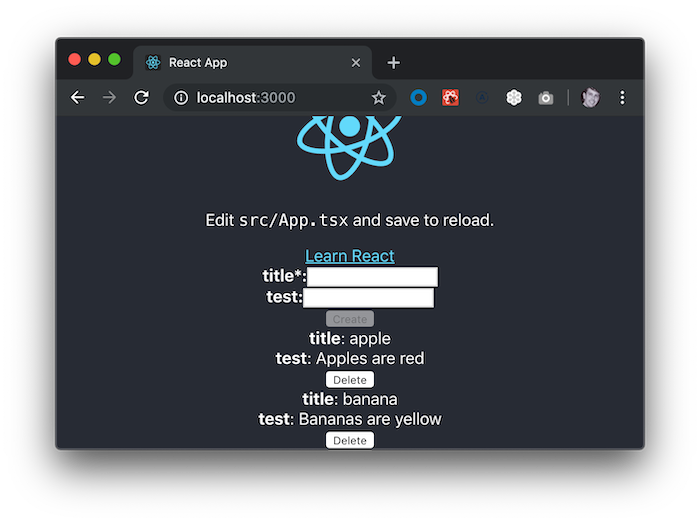Go back using the browser back arrow
The width and height of the screenshot is (700, 523).
[x=78, y=97]
